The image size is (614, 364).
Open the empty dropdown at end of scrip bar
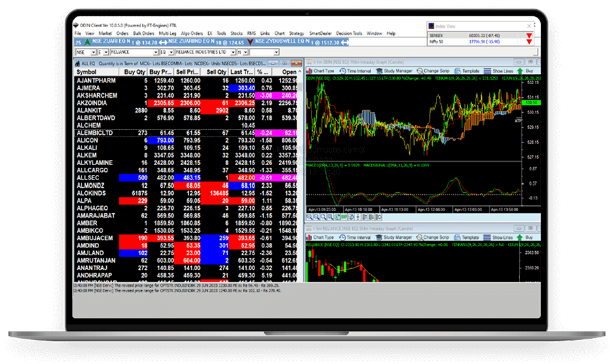tap(276, 52)
